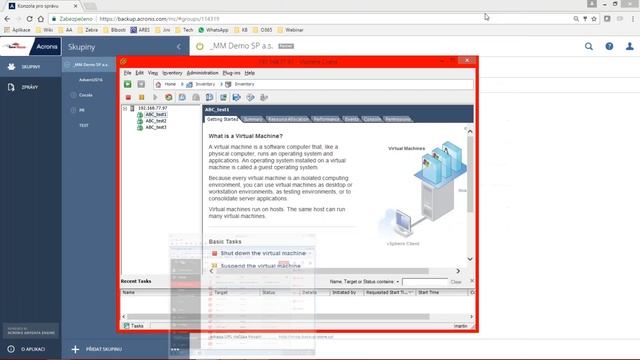
Task: Switch to the Console tab
Action: 372,119
